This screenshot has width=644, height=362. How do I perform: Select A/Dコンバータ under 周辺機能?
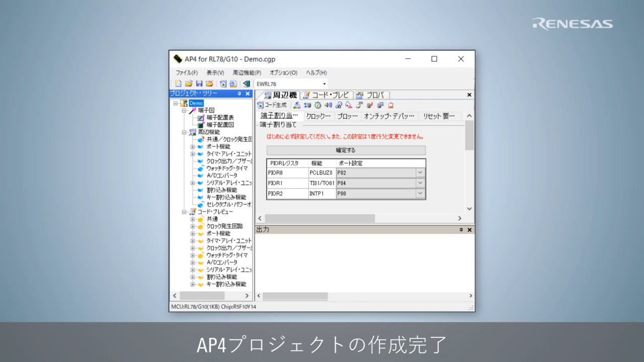coord(222,175)
